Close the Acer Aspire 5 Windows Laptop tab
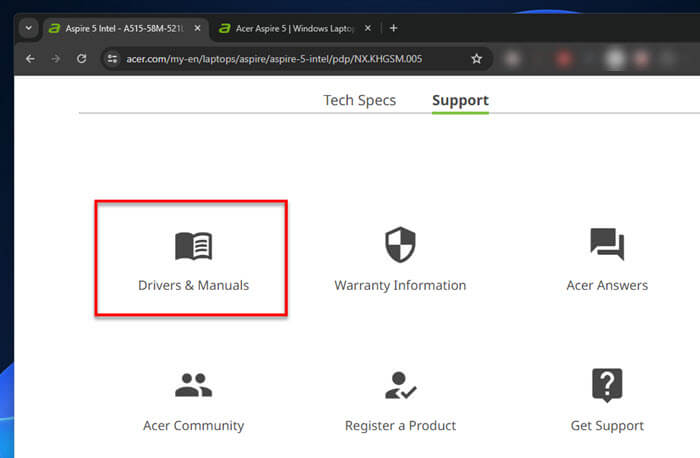This screenshot has width=700, height=458. click(368, 28)
